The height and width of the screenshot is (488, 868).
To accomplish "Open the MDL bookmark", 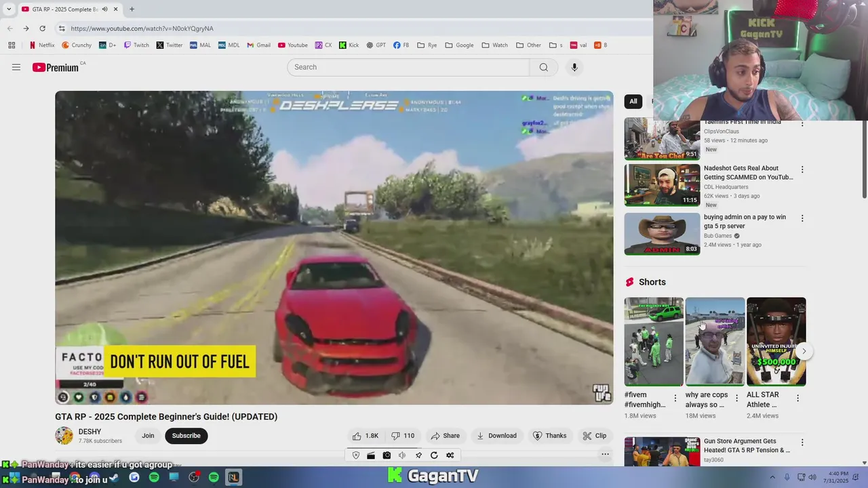I will coord(229,45).
